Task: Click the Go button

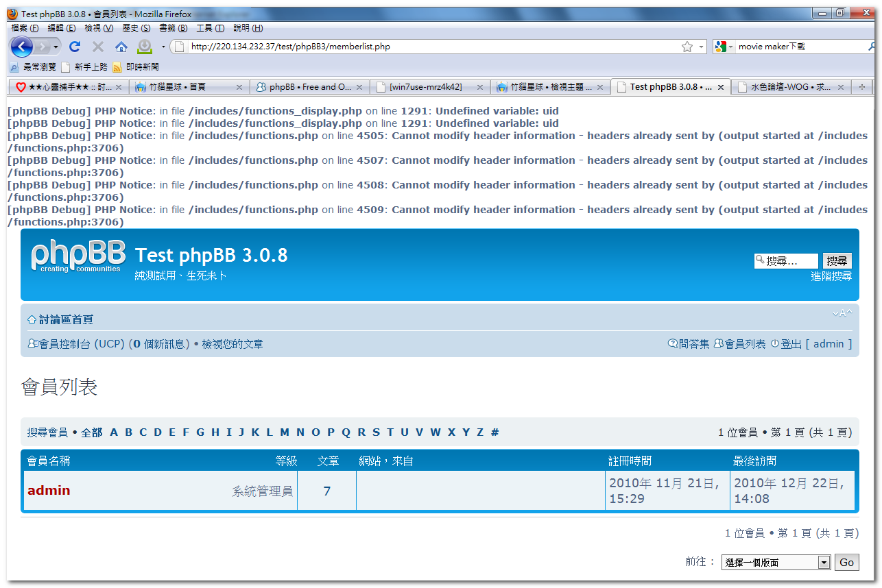Action: 847,563
